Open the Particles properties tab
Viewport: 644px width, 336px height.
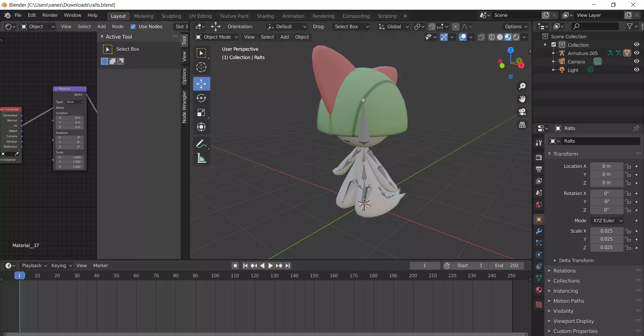coord(539,243)
